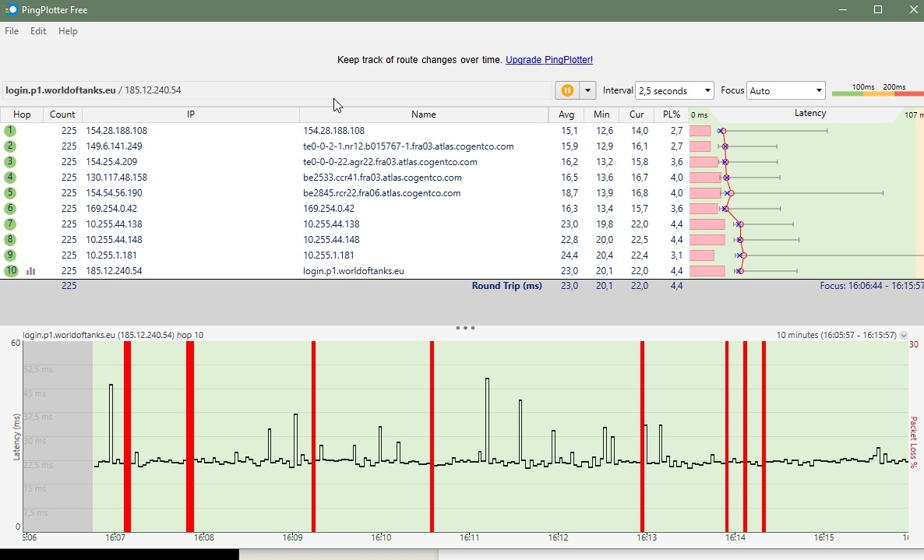This screenshot has width=924, height=560.
Task: Open the Interval dropdown showing 2,5 seconds
Action: click(673, 90)
